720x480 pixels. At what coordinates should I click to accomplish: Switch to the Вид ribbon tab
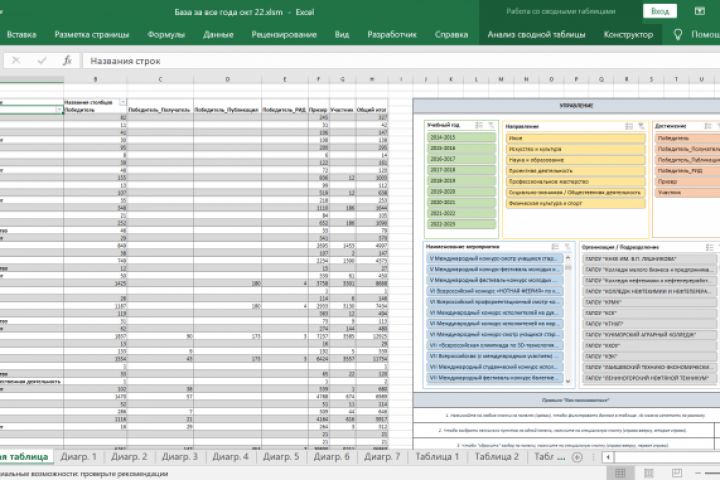click(x=342, y=34)
